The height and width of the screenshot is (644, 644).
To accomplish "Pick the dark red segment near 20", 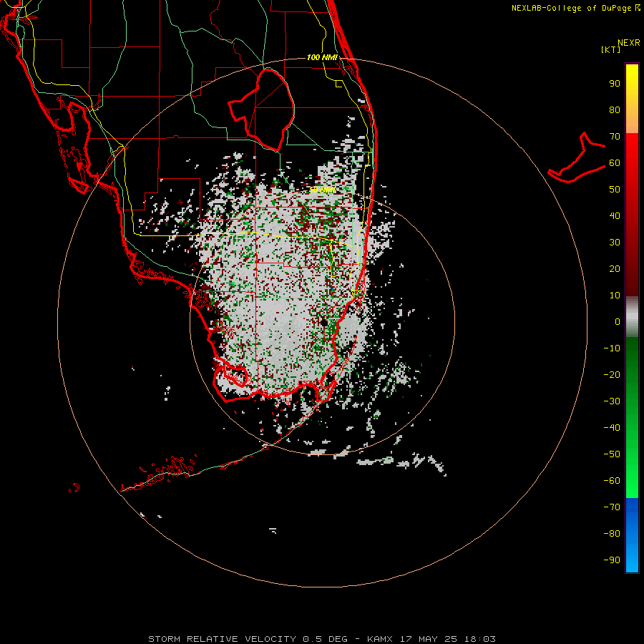I will pyautogui.click(x=632, y=269).
